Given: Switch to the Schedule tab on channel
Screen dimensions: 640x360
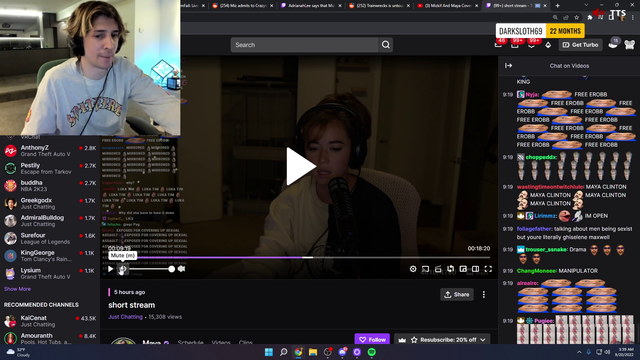Looking at the screenshot, I should click(x=190, y=342).
